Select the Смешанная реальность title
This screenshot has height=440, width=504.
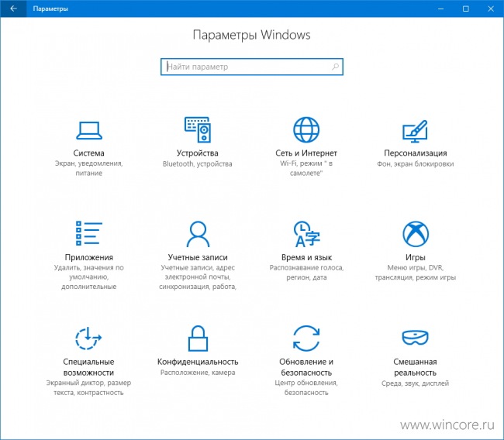pyautogui.click(x=415, y=367)
